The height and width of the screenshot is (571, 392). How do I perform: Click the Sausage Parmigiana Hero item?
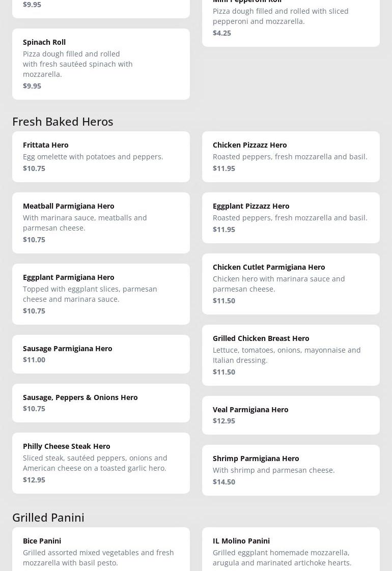[101, 354]
